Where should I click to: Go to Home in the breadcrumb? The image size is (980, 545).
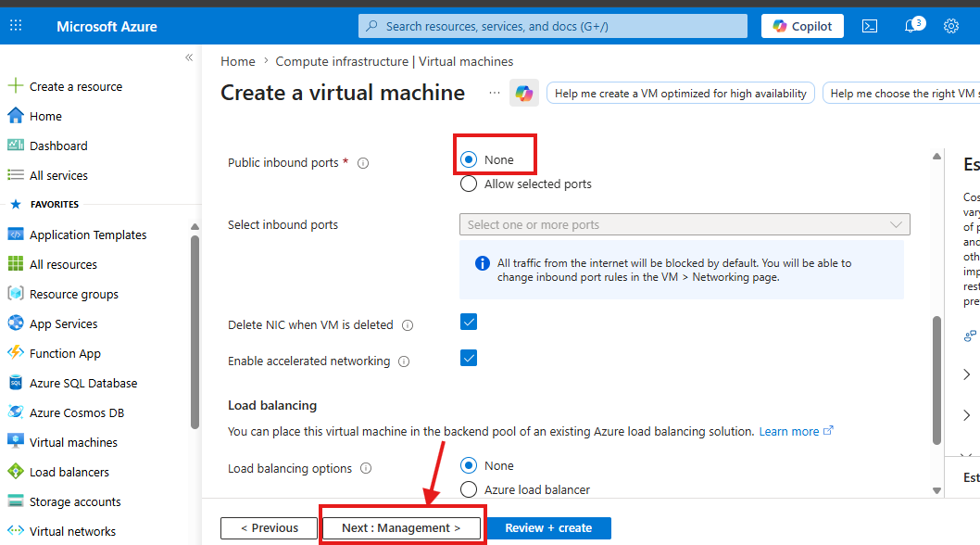(x=237, y=61)
